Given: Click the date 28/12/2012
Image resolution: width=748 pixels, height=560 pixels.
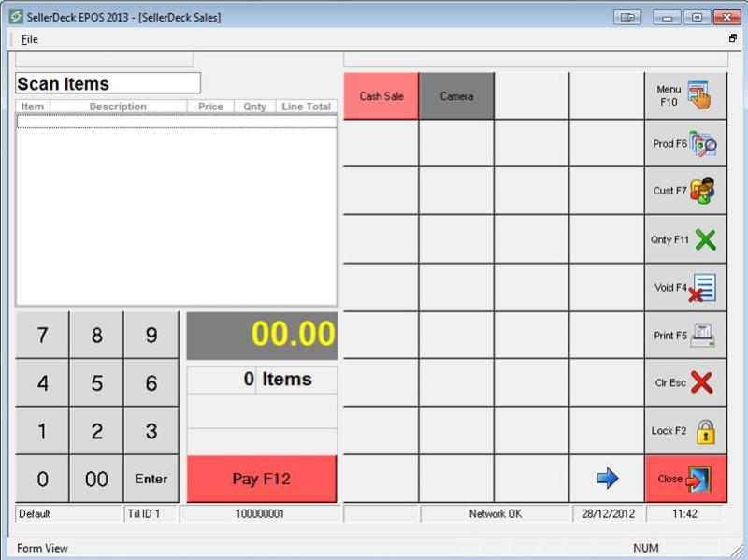Looking at the screenshot, I should pyautogui.click(x=609, y=514).
